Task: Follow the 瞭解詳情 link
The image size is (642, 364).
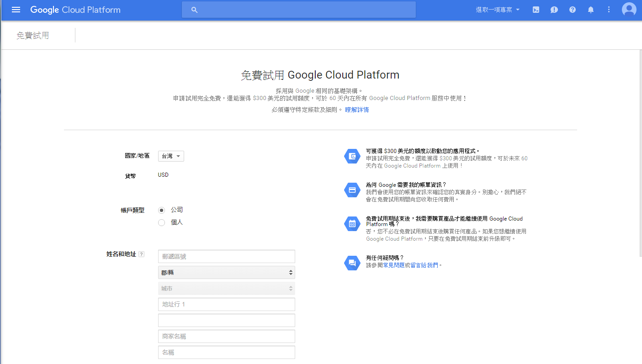Action: [357, 110]
